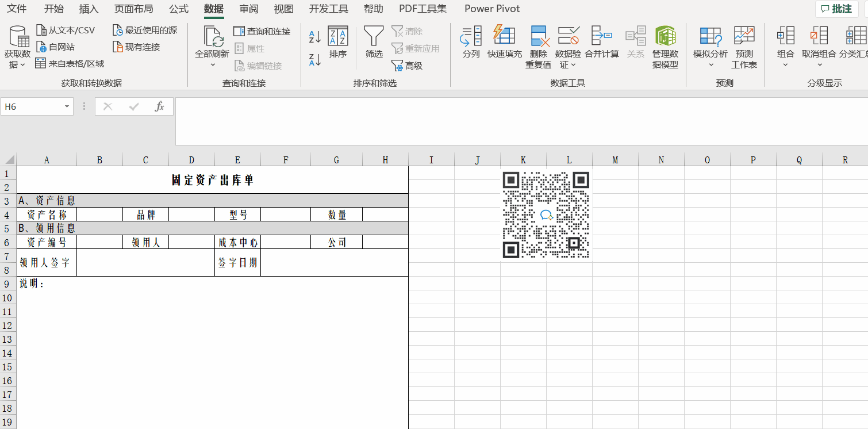Open 查询和连接 pane
The image size is (868, 429).
click(262, 32)
